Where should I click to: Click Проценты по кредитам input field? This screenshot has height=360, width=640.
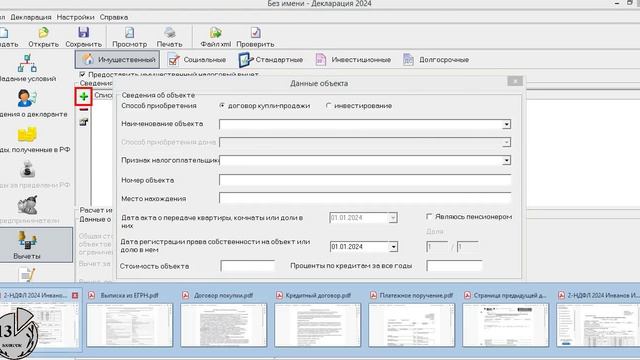point(454,266)
